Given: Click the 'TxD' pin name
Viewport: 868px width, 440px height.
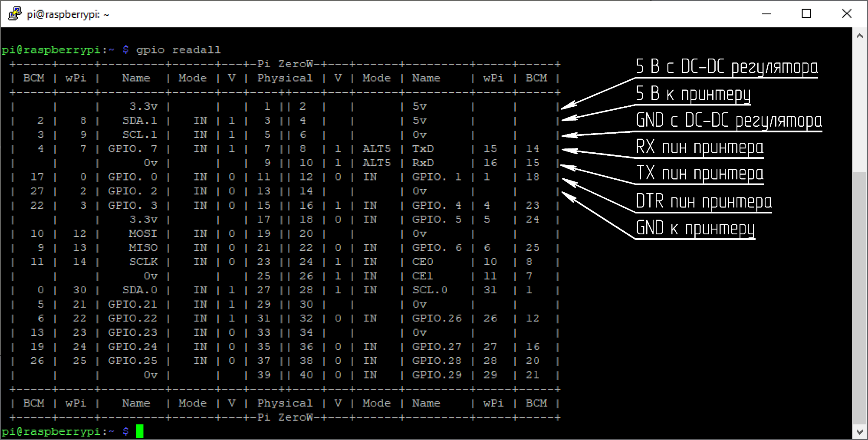Looking at the screenshot, I should [x=423, y=149].
